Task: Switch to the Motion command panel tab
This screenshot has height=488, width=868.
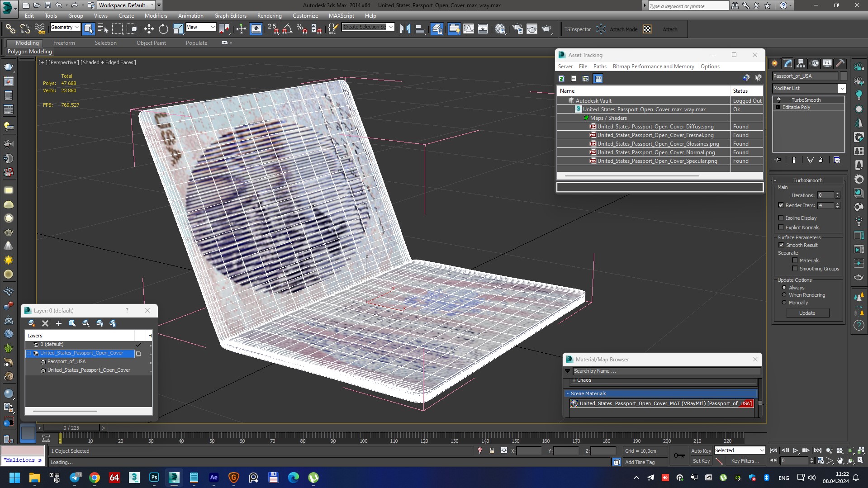Action: pos(815,63)
